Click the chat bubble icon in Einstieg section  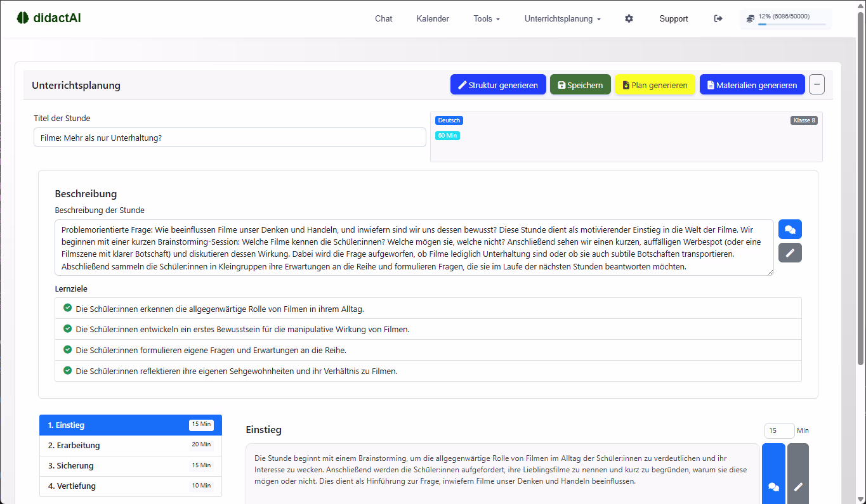773,486
